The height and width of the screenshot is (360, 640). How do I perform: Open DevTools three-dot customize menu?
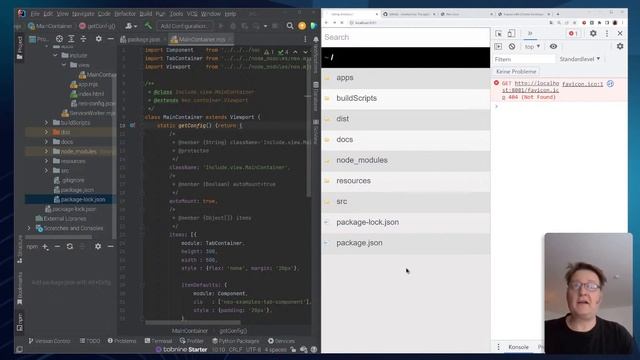pyautogui.click(x=607, y=33)
